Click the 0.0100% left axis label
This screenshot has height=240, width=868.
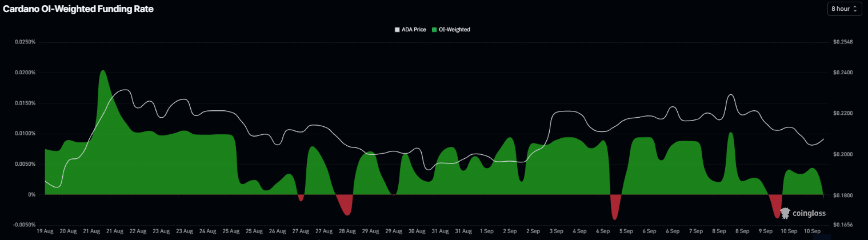click(x=26, y=134)
